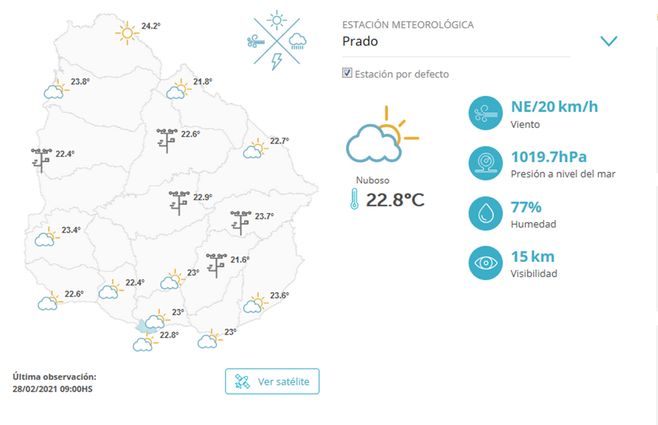658x425 pixels.
Task: Click the Ver satélite button
Action: (273, 381)
